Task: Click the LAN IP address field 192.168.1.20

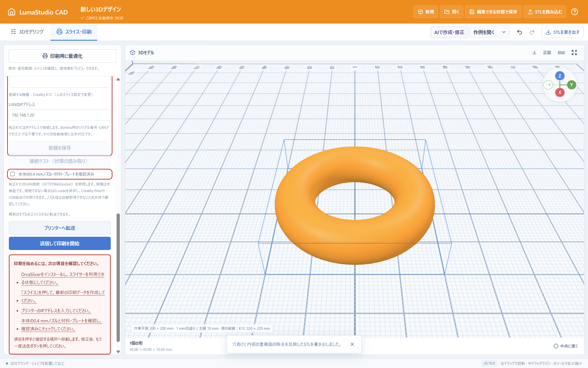Action: click(60, 115)
